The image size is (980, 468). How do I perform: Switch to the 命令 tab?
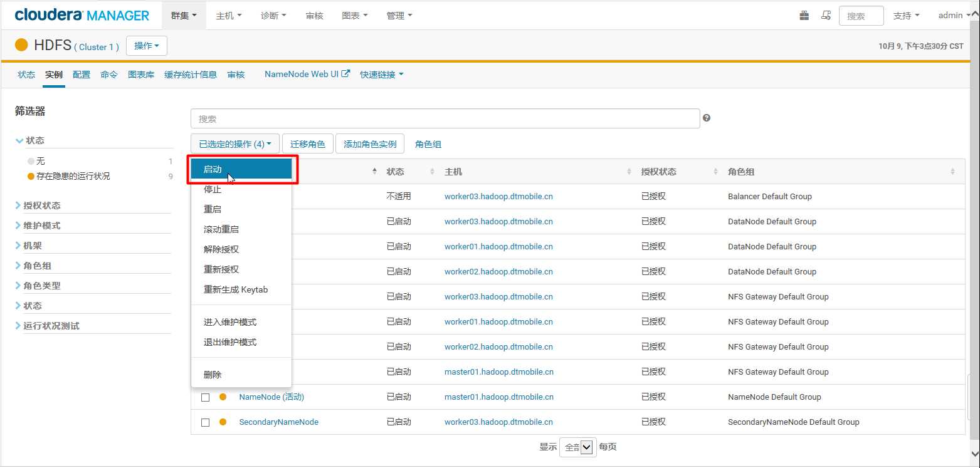pos(109,75)
